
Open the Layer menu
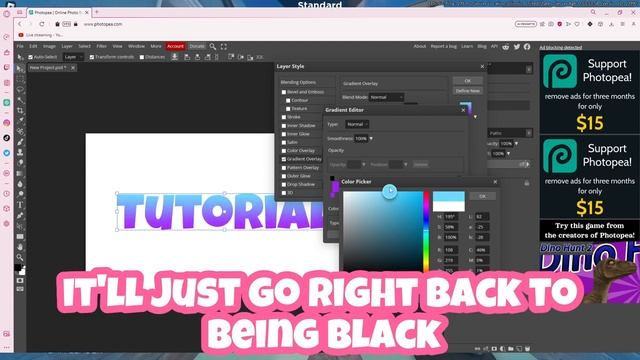tap(67, 47)
